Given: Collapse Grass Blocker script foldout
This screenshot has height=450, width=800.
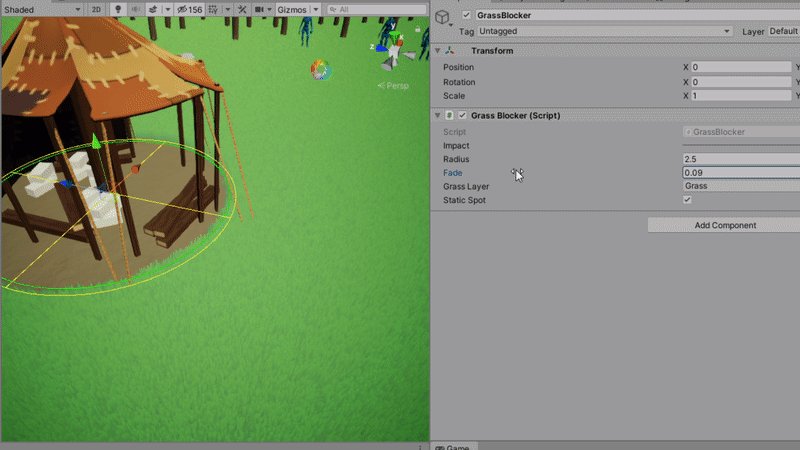Looking at the screenshot, I should click(437, 115).
